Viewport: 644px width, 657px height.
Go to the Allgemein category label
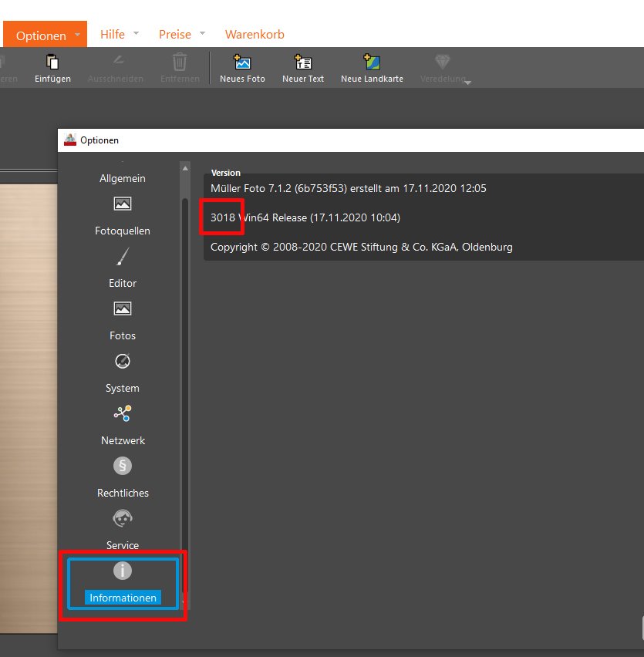tap(123, 178)
